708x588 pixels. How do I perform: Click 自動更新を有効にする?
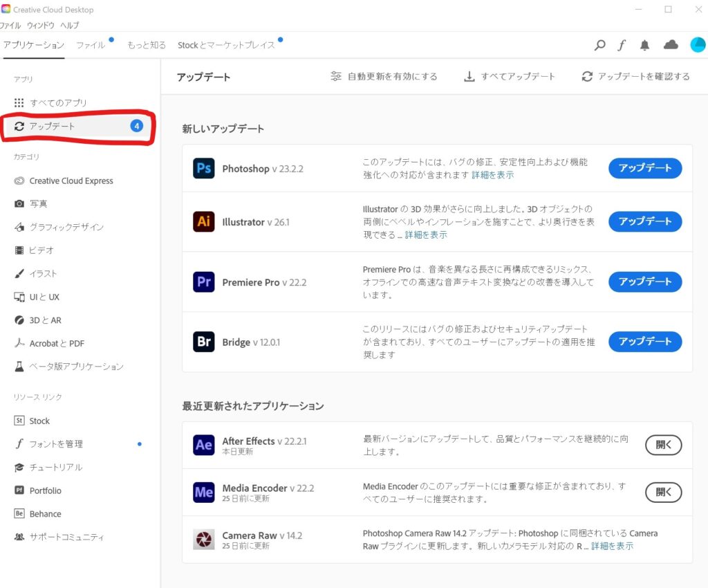[x=384, y=76]
